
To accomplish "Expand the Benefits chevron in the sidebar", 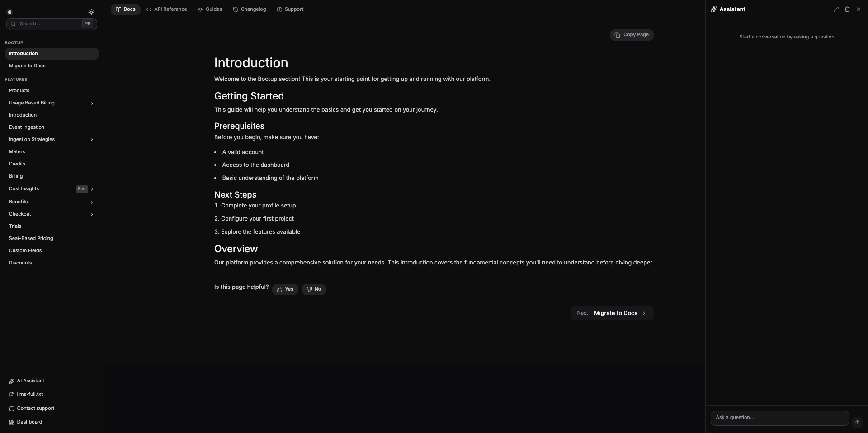I will (x=92, y=202).
